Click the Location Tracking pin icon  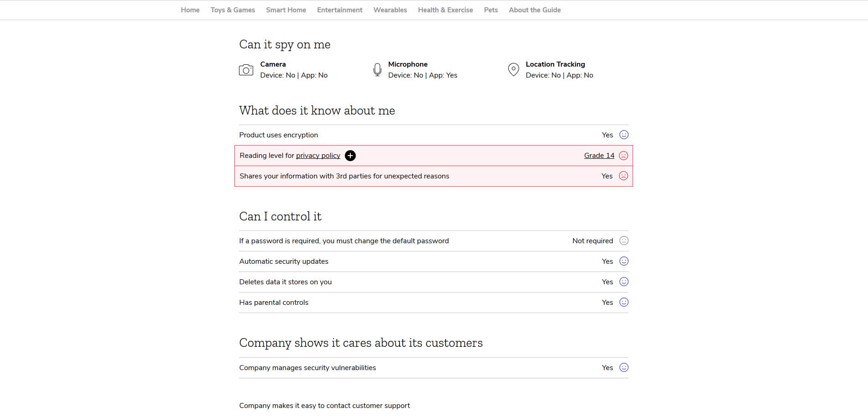(x=514, y=70)
